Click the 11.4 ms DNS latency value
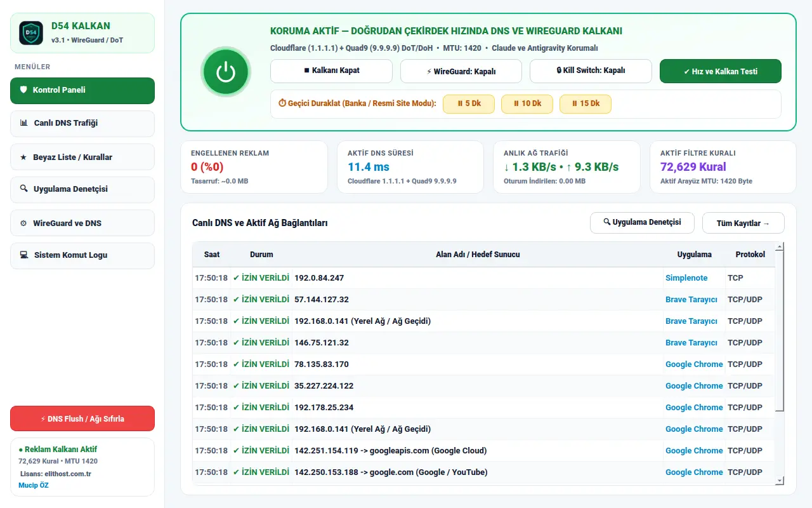812x508 pixels. (x=369, y=167)
